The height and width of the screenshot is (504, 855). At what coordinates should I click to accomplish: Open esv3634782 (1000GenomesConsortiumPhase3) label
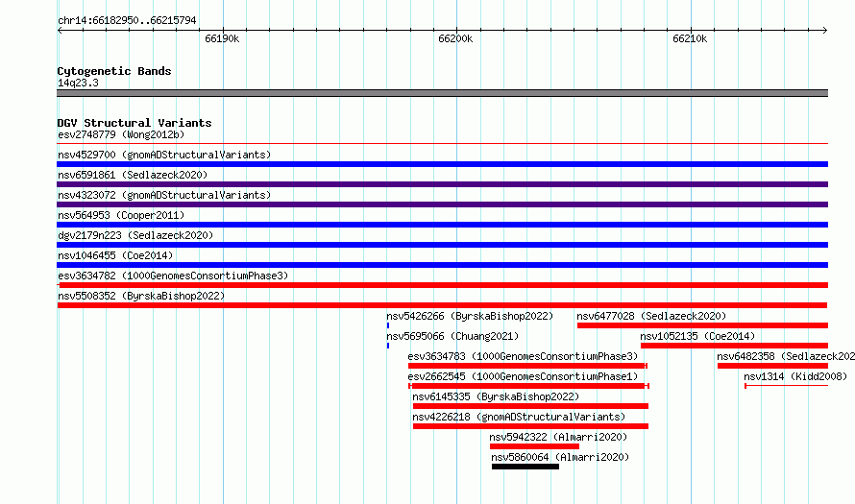click(173, 276)
